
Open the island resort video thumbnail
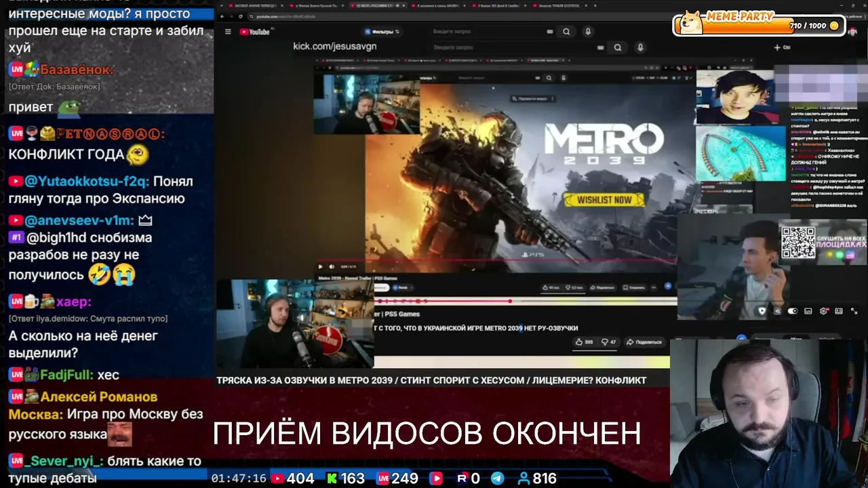(x=740, y=154)
